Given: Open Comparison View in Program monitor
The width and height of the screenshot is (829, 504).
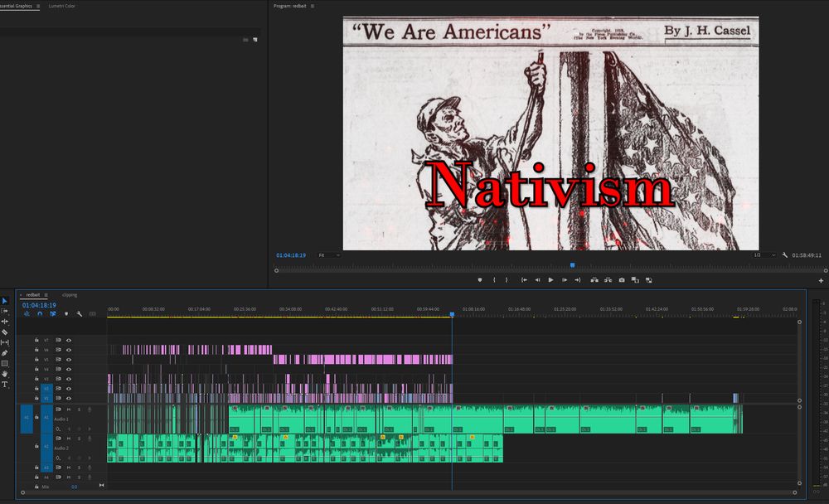Looking at the screenshot, I should pyautogui.click(x=635, y=280).
